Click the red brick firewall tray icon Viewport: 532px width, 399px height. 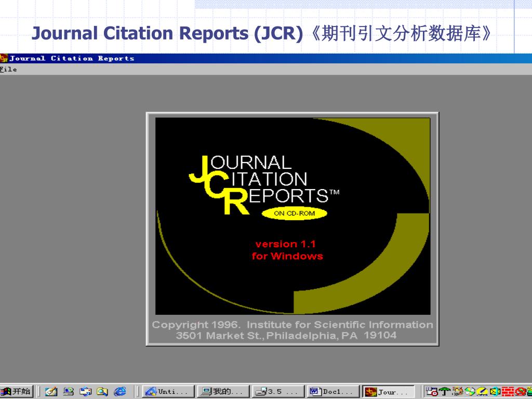[x=508, y=392]
